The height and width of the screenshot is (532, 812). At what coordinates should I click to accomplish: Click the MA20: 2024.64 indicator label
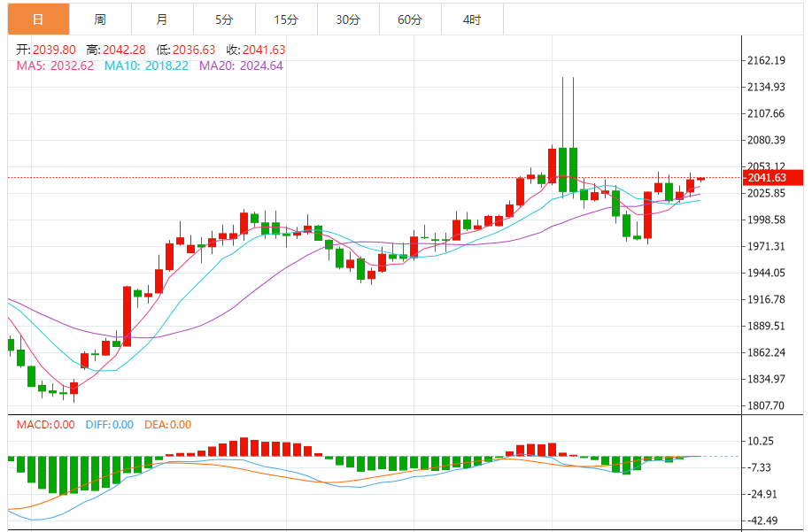click(x=242, y=66)
